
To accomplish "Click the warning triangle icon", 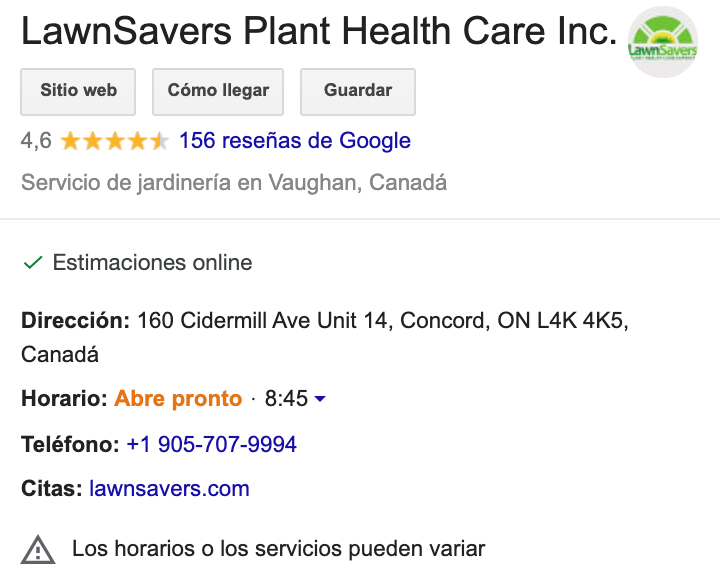I will pos(38,549).
